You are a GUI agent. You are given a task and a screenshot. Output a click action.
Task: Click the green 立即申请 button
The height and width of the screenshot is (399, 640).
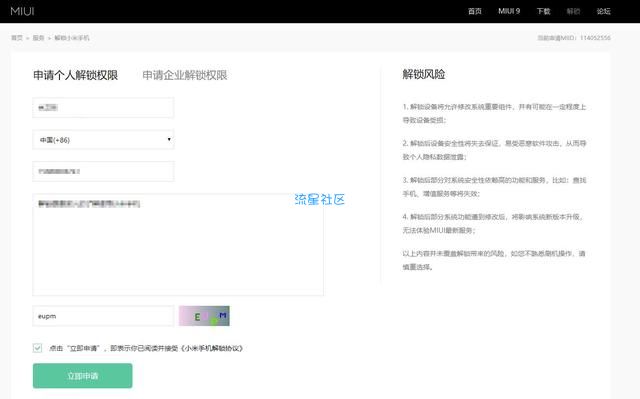[x=83, y=376]
